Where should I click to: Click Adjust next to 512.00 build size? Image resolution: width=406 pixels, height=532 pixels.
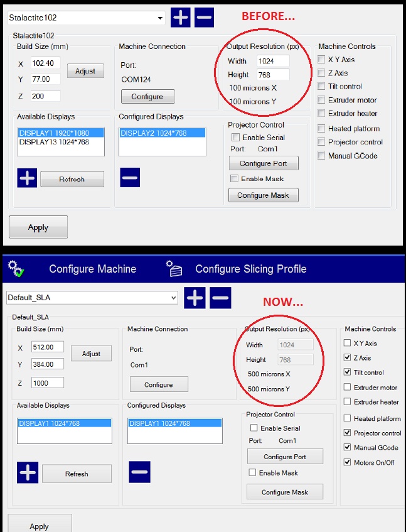click(x=91, y=354)
